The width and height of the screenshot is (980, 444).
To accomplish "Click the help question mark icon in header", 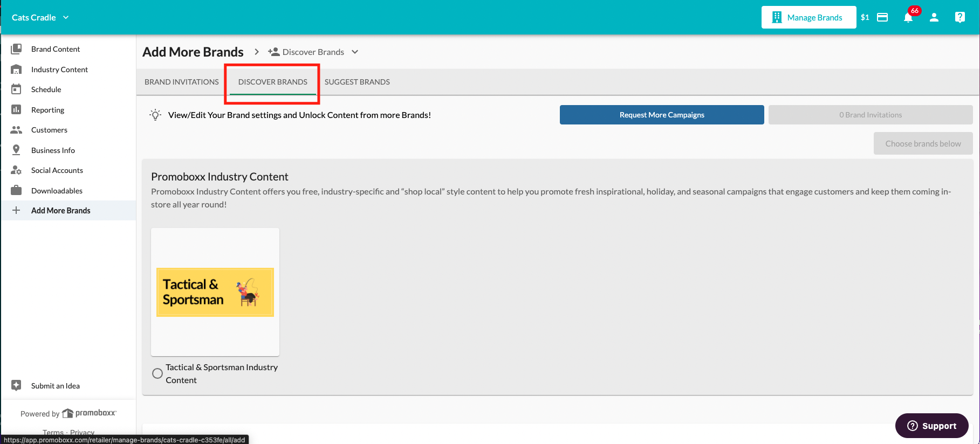I will (x=960, y=17).
